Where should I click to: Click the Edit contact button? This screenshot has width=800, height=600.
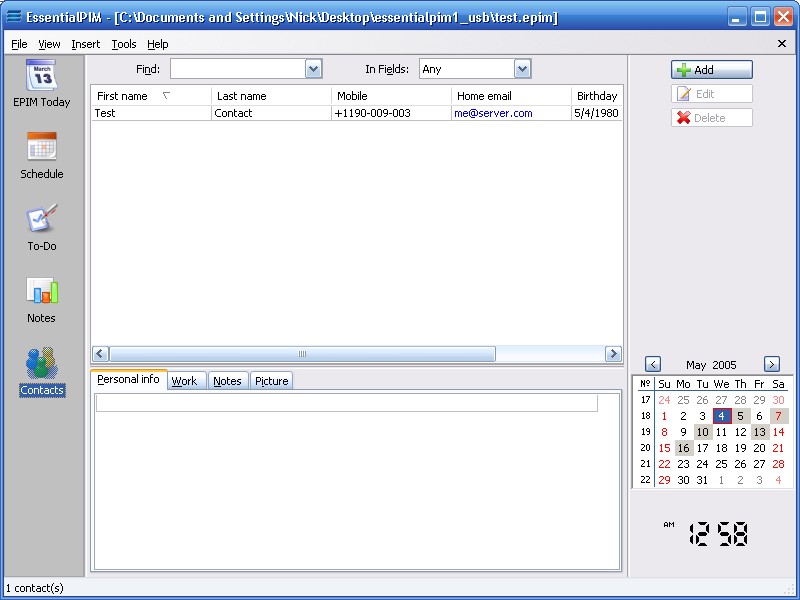(x=712, y=94)
